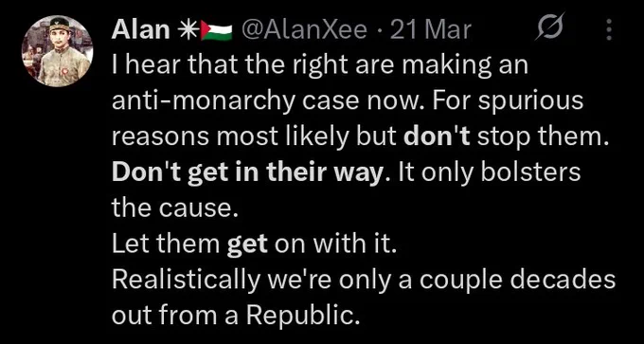Screen dimensions: 644x344
Task: Click the Palestinian flag emoji beside Alan
Action: coord(217,31)
